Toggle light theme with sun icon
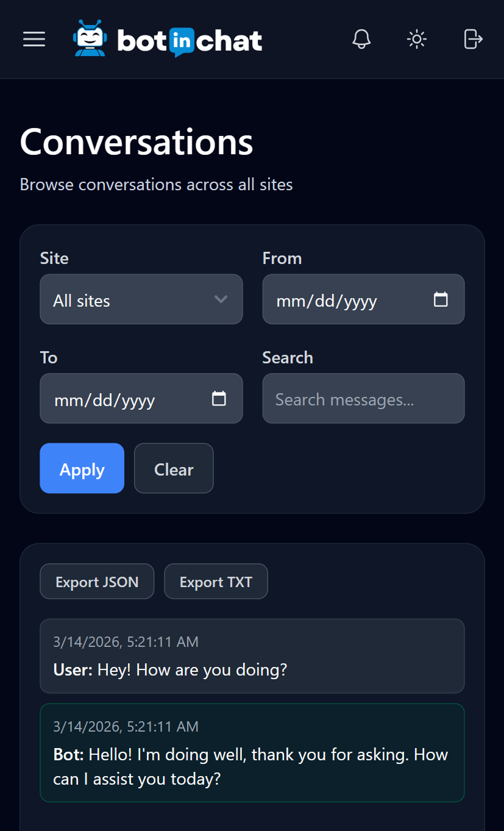The height and width of the screenshot is (831, 504). [x=417, y=40]
